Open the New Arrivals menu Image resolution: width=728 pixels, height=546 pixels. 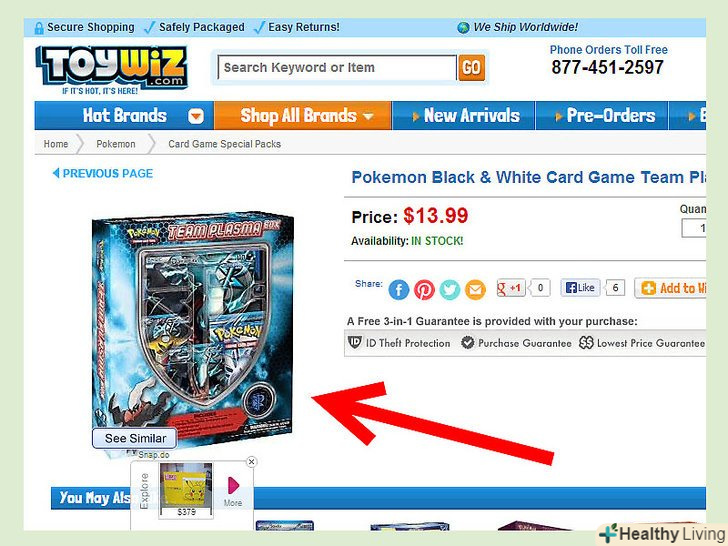464,115
